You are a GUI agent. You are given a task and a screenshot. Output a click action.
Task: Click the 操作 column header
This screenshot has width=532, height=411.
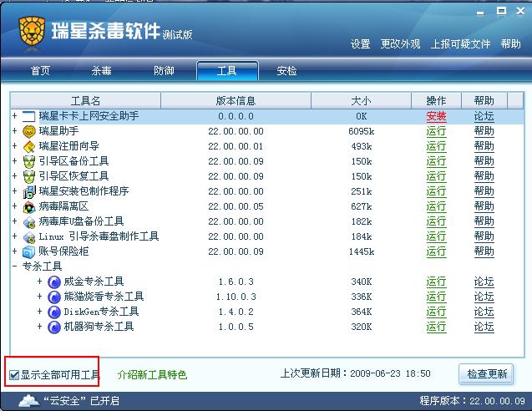(436, 100)
